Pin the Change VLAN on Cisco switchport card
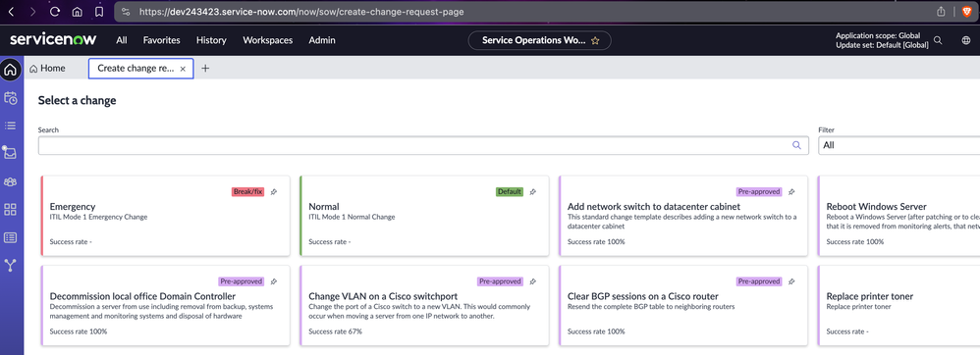The width and height of the screenshot is (980, 355). 532,281
